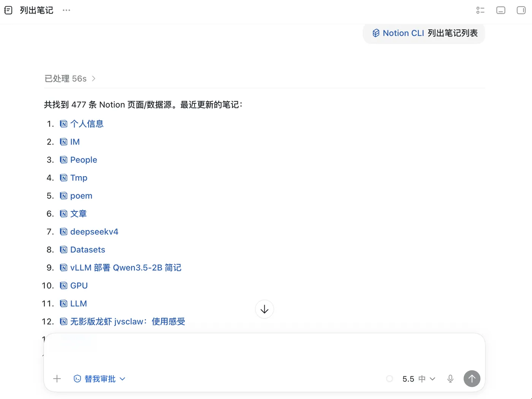Click the Notion icon beside poem
The image size is (532, 399).
click(64, 196)
